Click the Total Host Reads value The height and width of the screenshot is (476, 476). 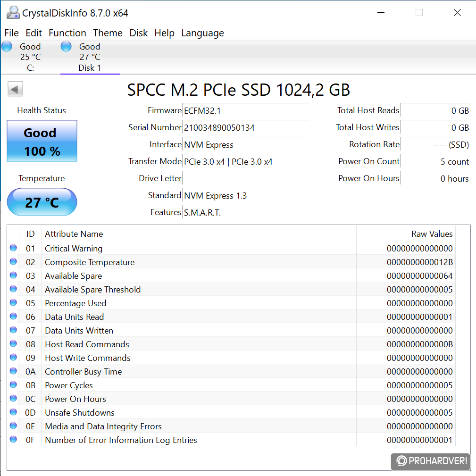(435, 110)
